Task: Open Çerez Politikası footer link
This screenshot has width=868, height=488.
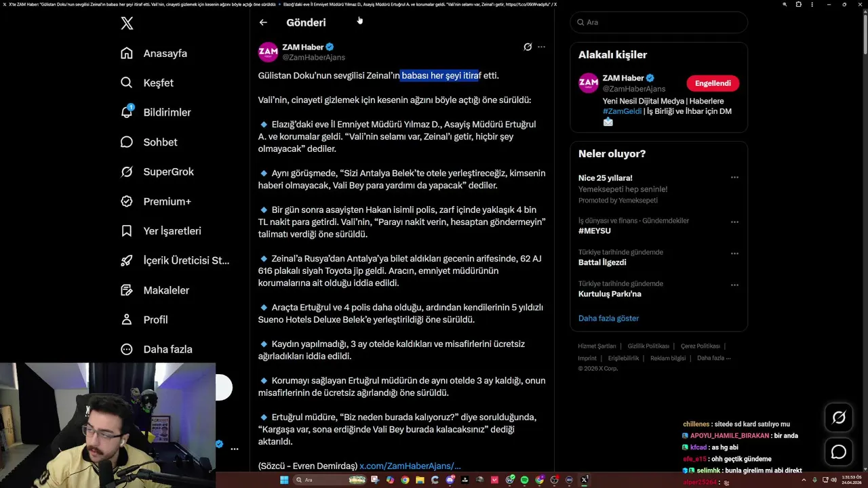Action: click(x=701, y=346)
